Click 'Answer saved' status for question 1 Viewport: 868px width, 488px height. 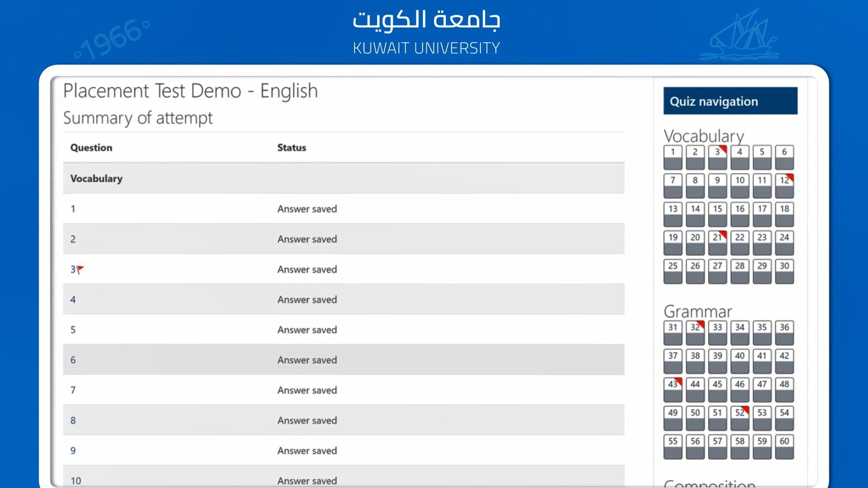click(x=307, y=209)
